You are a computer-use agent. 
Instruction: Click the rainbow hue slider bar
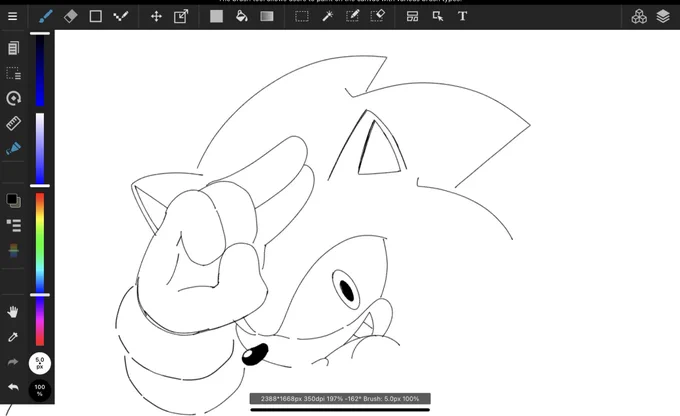point(40,269)
